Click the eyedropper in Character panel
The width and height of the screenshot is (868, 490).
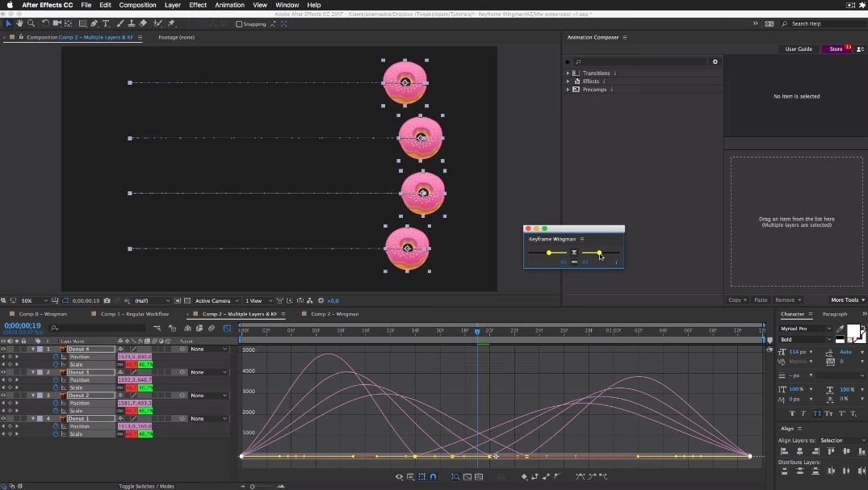pyautogui.click(x=840, y=329)
